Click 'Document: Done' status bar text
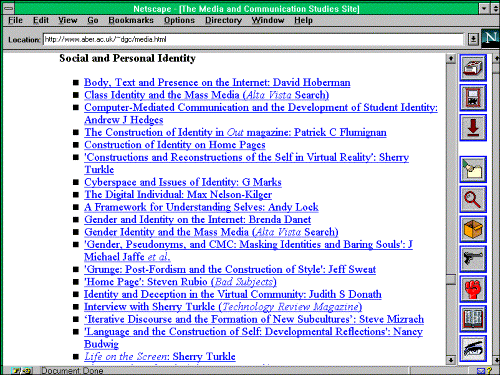Image resolution: width=500 pixels, height=375 pixels. click(x=72, y=371)
